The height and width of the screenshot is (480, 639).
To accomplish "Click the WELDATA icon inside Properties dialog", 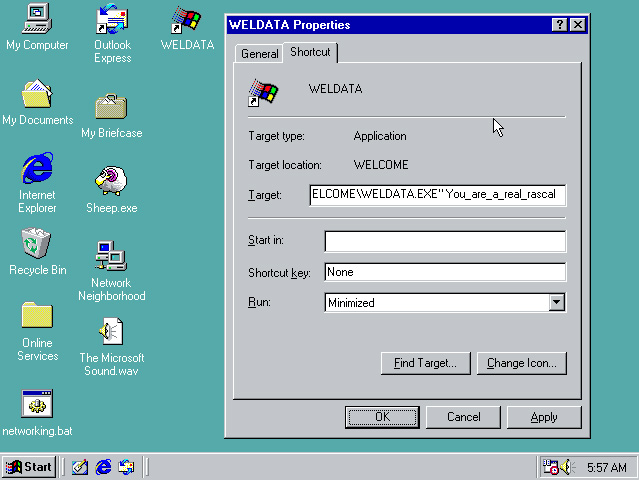I will click(x=263, y=92).
